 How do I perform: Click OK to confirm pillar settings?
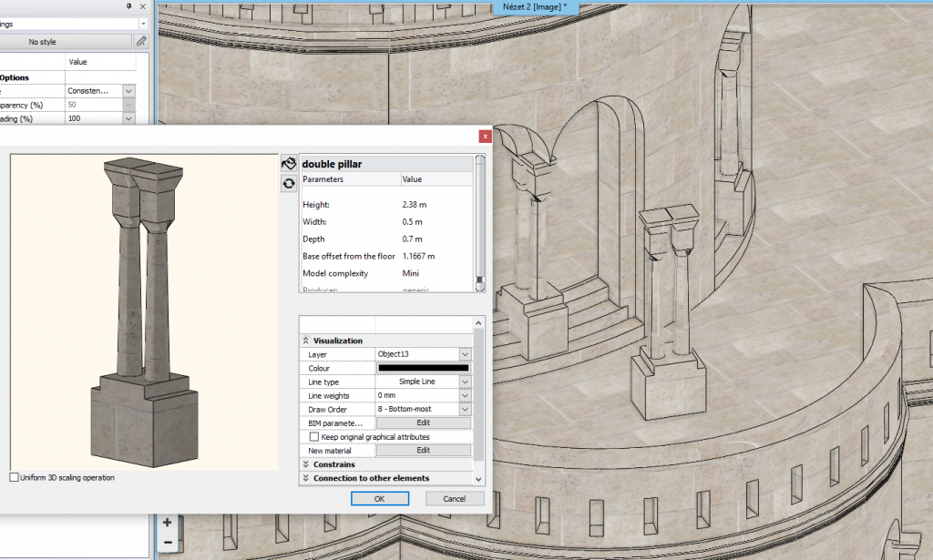click(379, 499)
